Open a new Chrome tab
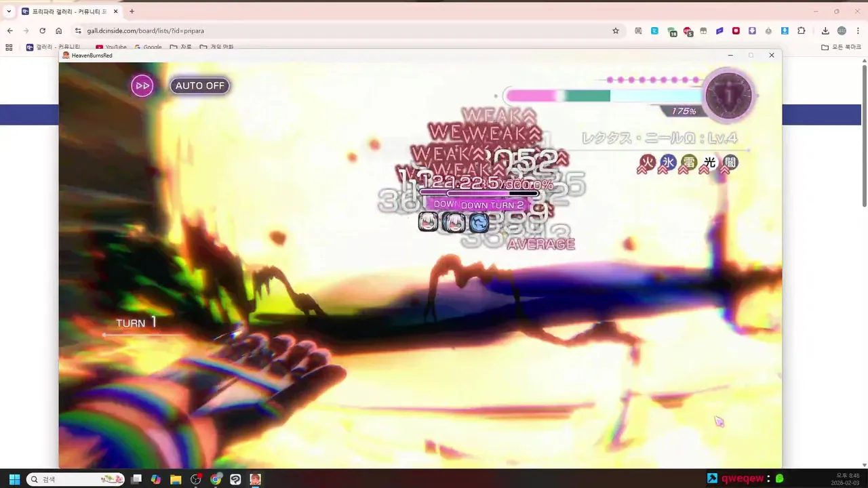The height and width of the screenshot is (488, 868). tap(132, 12)
